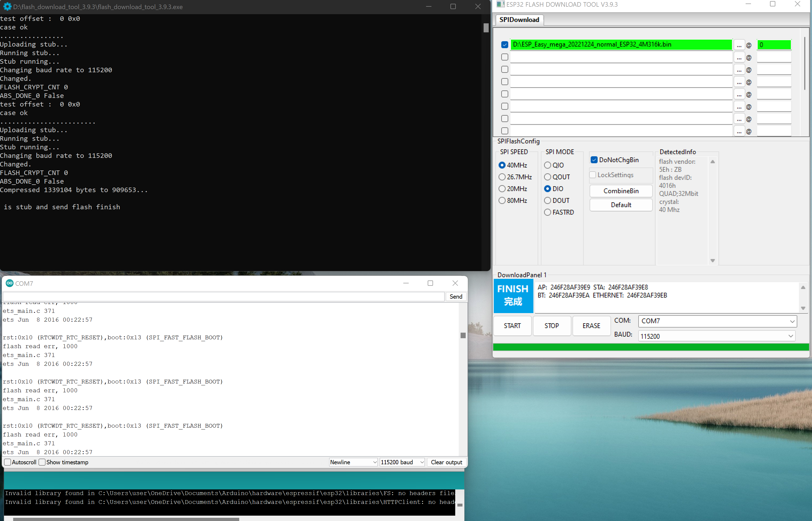812x521 pixels.
Task: Uncheck the ESP_Easy_mega bin file checkbox
Action: pos(504,45)
